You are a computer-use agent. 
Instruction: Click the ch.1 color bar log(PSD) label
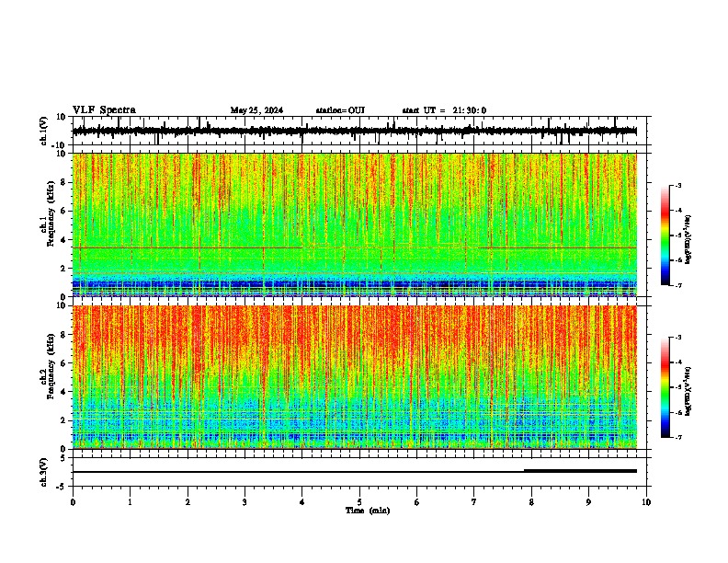pyautogui.click(x=688, y=240)
